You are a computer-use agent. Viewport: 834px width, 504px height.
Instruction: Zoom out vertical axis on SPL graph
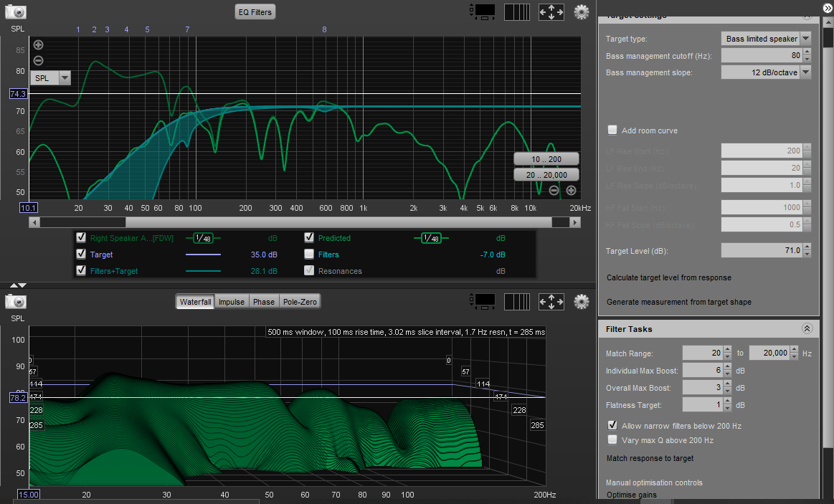(39, 61)
